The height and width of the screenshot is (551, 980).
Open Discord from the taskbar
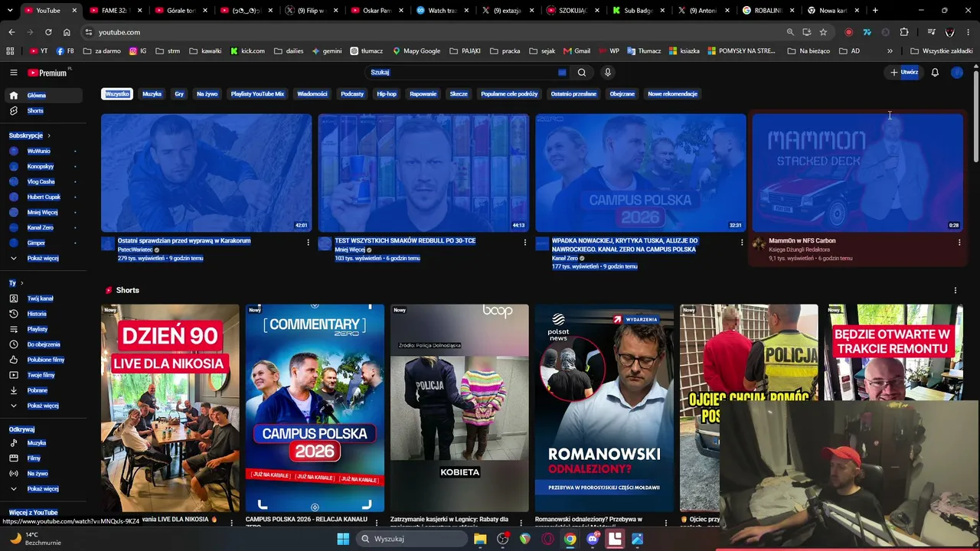click(593, 539)
